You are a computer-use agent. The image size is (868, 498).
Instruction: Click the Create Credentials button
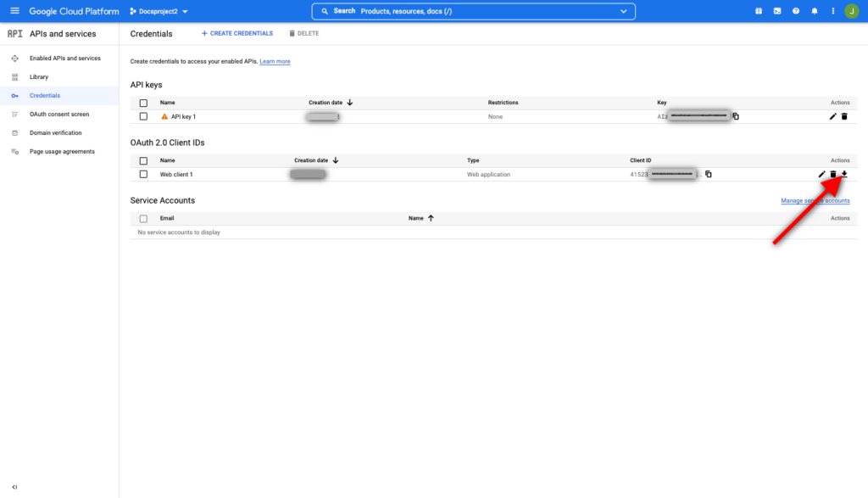237,33
